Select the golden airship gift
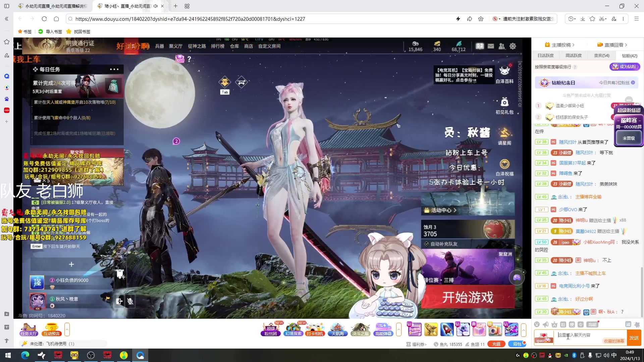Image resolution: width=644 pixels, height=362 pixels. click(431, 329)
